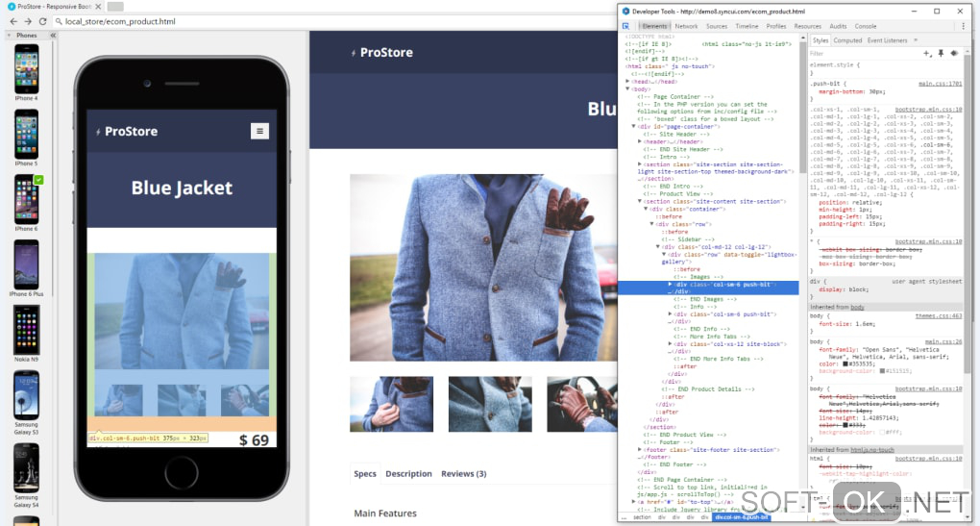The width and height of the screenshot is (980, 526).
Task: Switch to the Timeline panel in DevTools
Action: click(x=747, y=26)
